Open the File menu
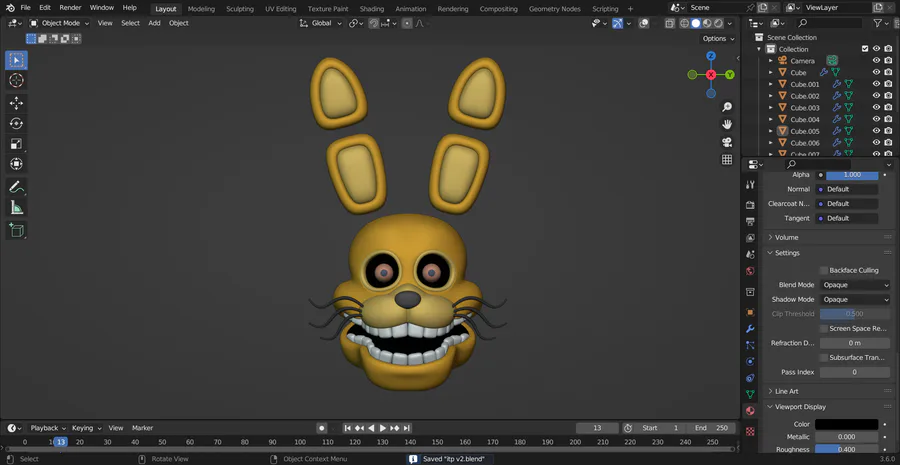900x465 pixels. tap(25, 8)
